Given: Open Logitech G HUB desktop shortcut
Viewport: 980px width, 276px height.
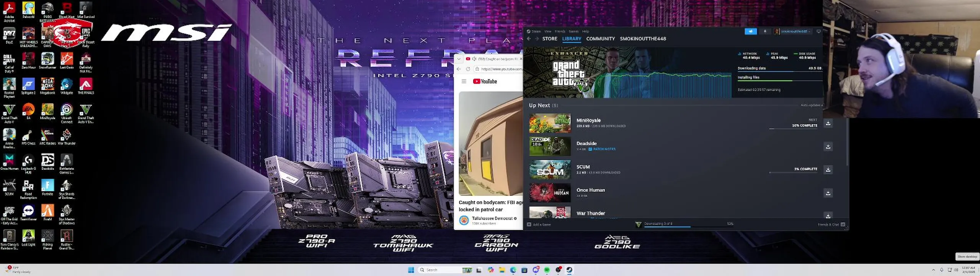Looking at the screenshot, I should [x=28, y=164].
